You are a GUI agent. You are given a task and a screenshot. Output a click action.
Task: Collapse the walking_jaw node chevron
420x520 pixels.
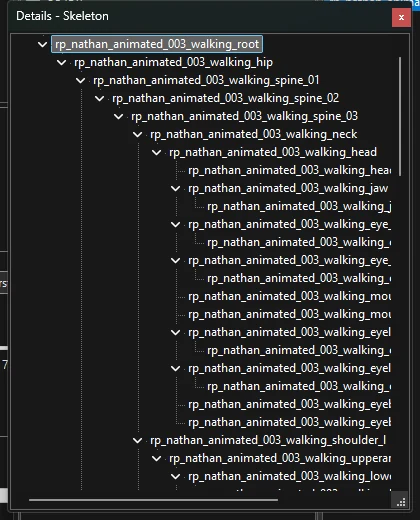click(175, 188)
